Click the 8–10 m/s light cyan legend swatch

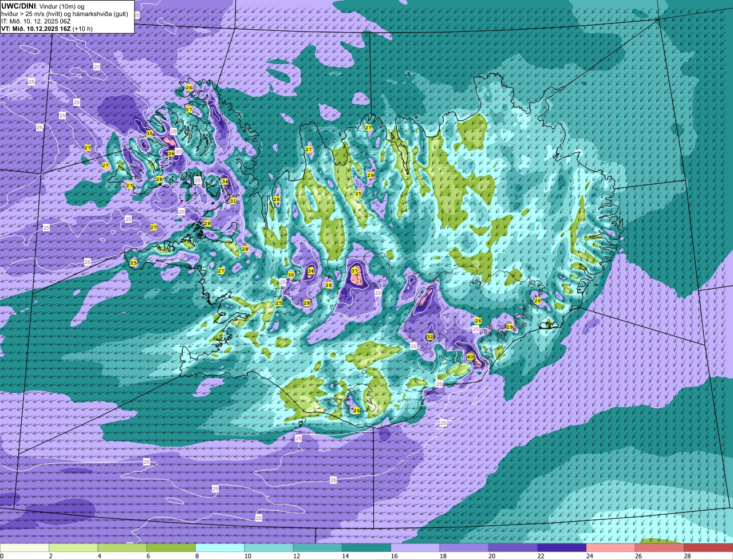220,548
